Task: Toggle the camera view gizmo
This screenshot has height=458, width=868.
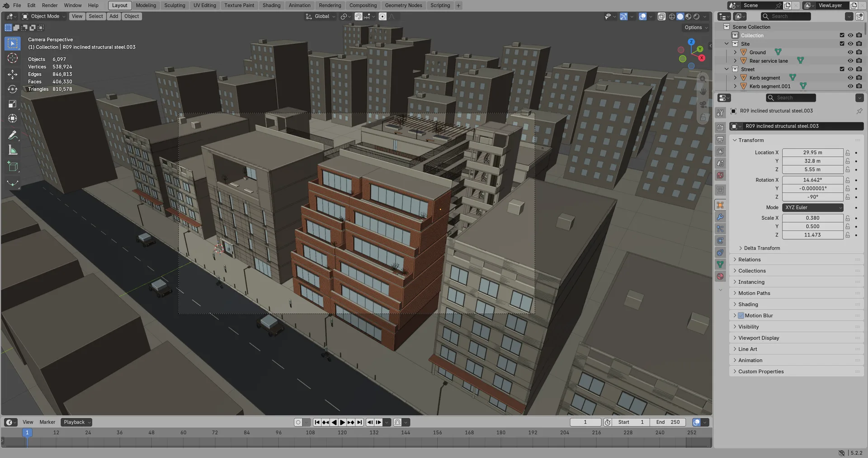Action: [x=703, y=104]
